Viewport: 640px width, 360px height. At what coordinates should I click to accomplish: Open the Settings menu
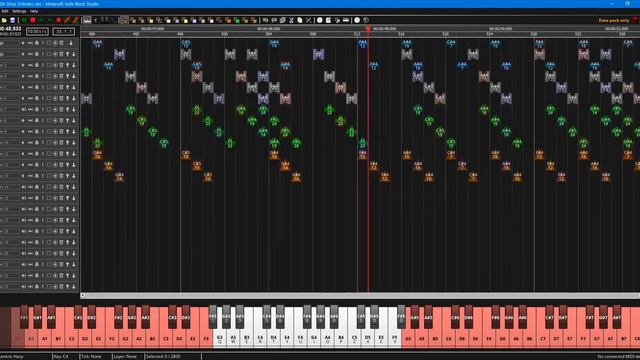coord(19,11)
